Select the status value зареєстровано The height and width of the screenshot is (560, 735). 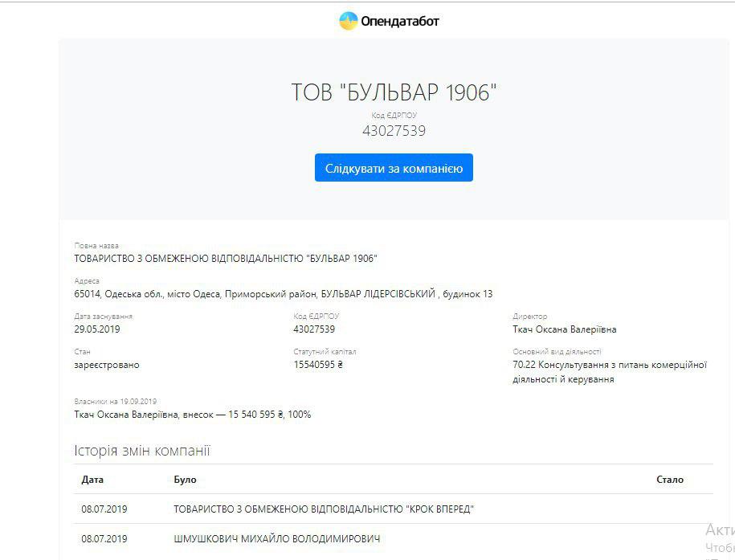pyautogui.click(x=107, y=365)
